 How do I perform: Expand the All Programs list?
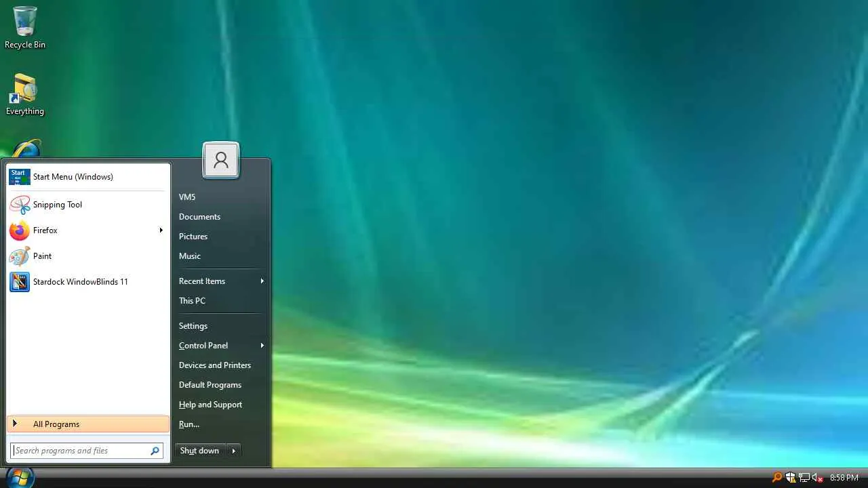tap(88, 424)
